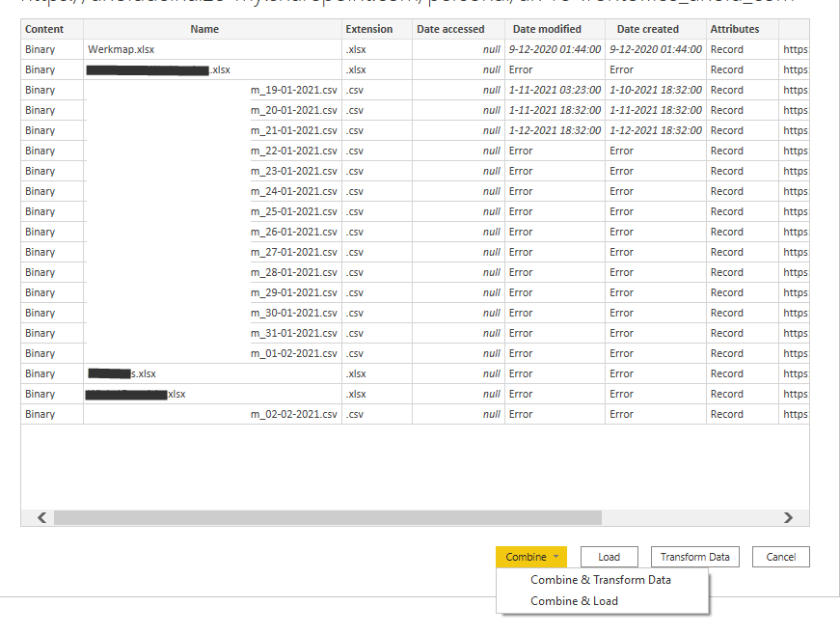Choose Combine & Transform Data
This screenshot has width=840, height=634.
(601, 580)
